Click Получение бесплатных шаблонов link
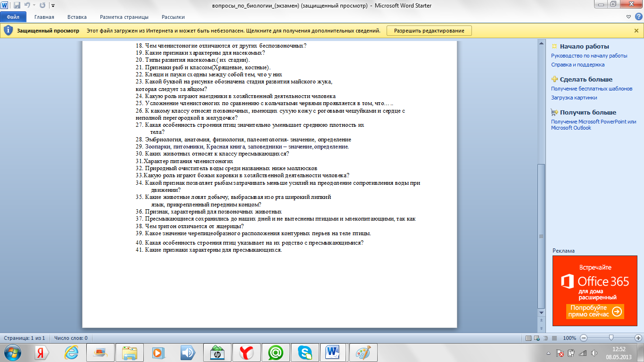This screenshot has width=644, height=362. (592, 89)
